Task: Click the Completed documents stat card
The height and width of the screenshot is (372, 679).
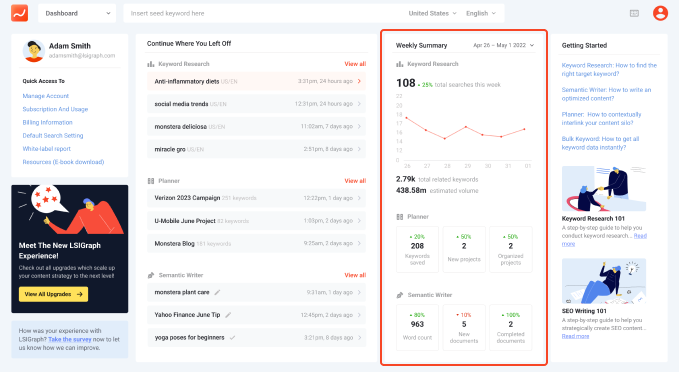Action: tap(511, 327)
